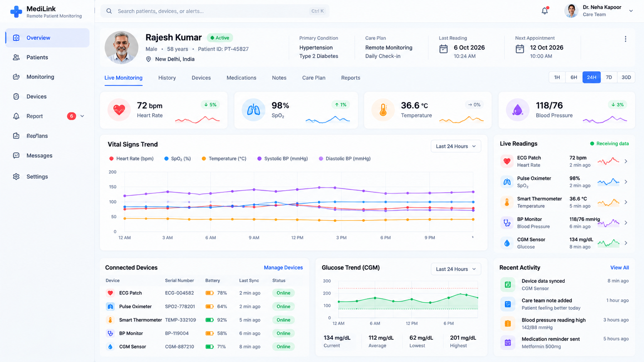The width and height of the screenshot is (644, 362).
Task: Click the search magnifier icon
Action: tap(109, 11)
